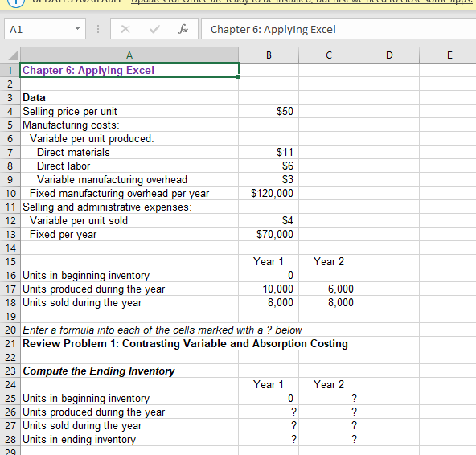
Task: Click 10,000 units produced Year 1
Action: click(269, 289)
